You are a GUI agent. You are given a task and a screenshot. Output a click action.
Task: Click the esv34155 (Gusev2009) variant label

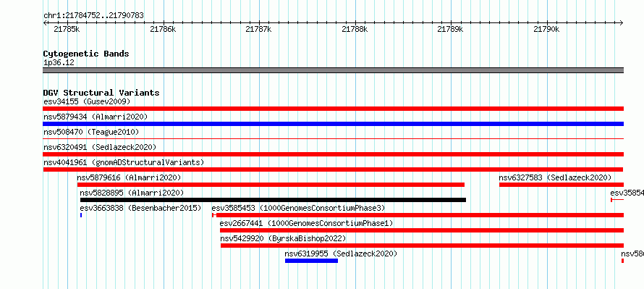click(x=87, y=101)
